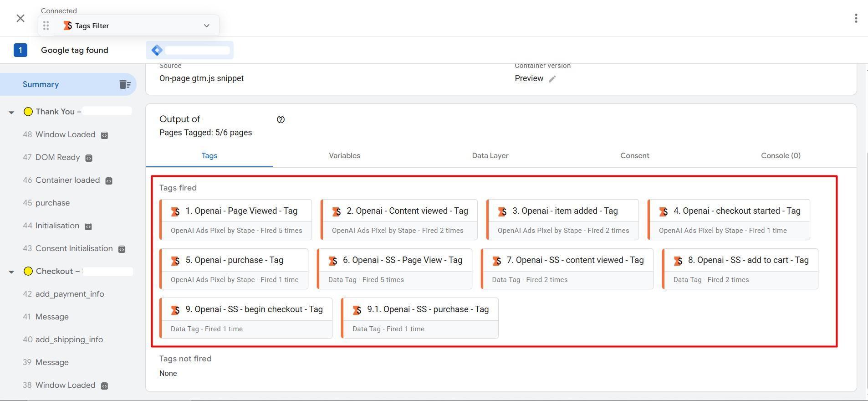This screenshot has height=401, width=868.
Task: Click the Stape icon in Tags Filter
Action: tap(67, 26)
